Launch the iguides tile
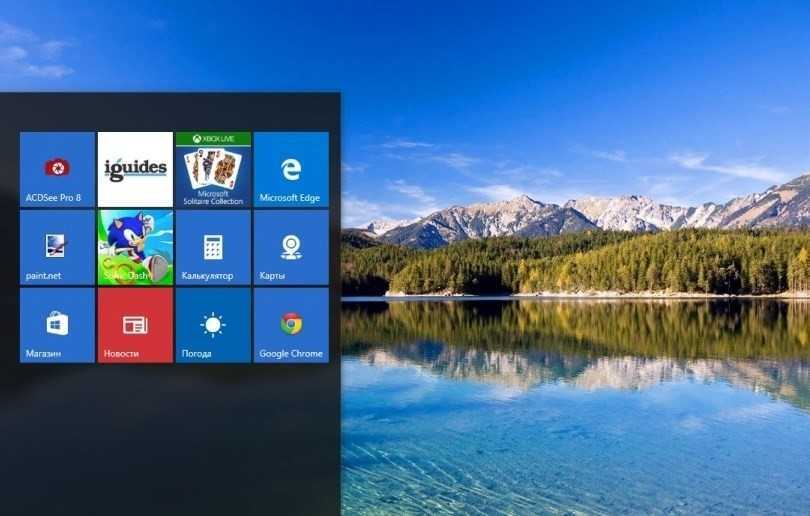810x516 pixels. pyautogui.click(x=135, y=168)
